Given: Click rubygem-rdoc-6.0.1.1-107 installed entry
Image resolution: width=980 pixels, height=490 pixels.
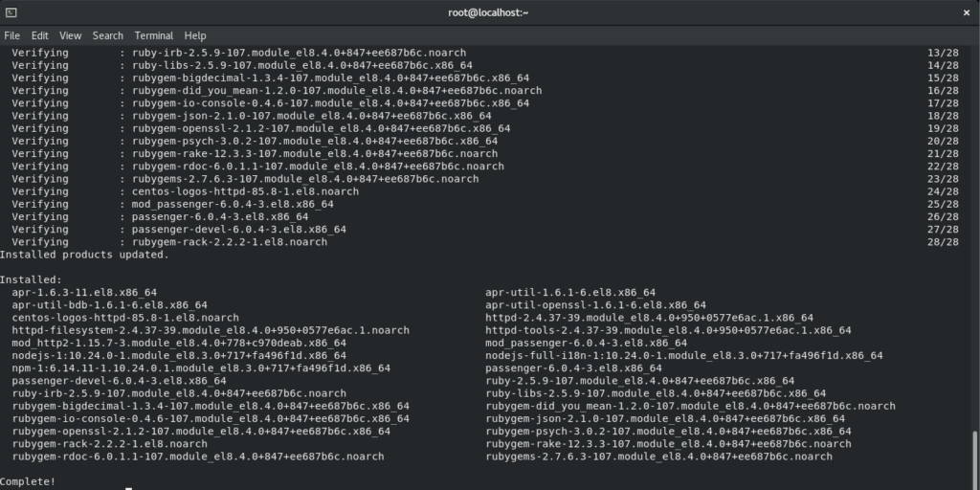Looking at the screenshot, I should pyautogui.click(x=198, y=457).
